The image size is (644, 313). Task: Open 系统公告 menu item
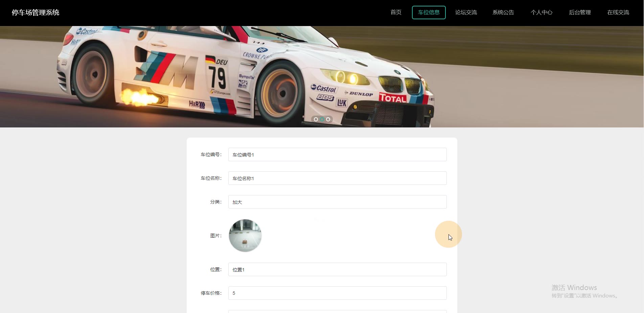(x=503, y=13)
